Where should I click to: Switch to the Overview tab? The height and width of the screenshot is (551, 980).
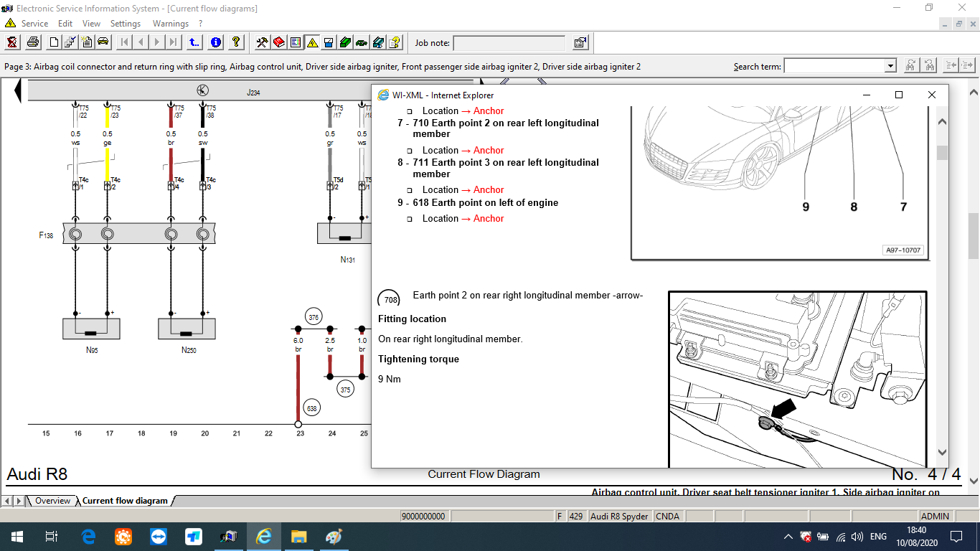52,501
